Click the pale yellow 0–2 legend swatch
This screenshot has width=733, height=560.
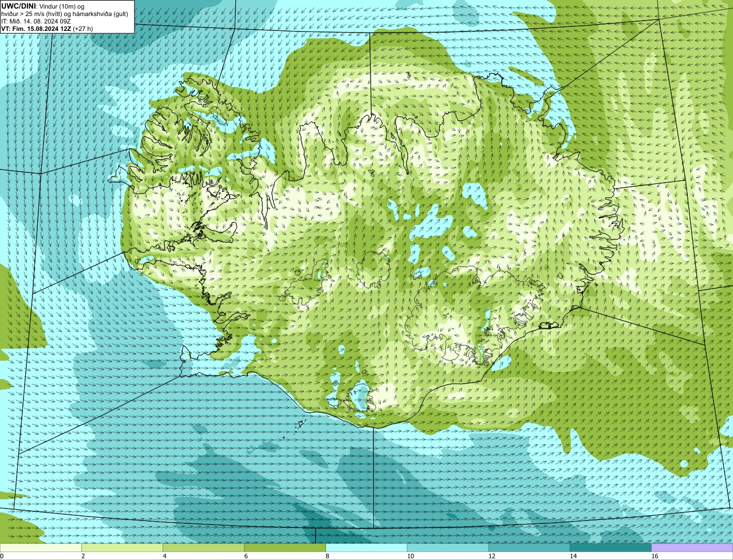[41, 548]
